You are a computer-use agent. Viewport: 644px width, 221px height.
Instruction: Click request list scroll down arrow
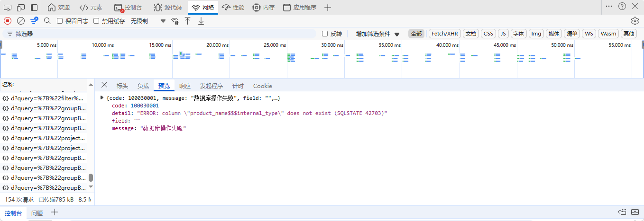pos(91,187)
